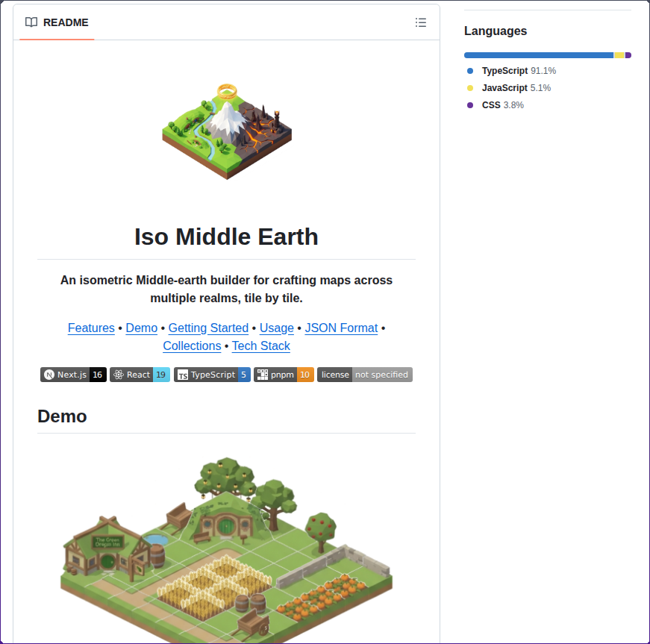The height and width of the screenshot is (644, 650).
Task: Click the license not specified badge
Action: point(365,375)
